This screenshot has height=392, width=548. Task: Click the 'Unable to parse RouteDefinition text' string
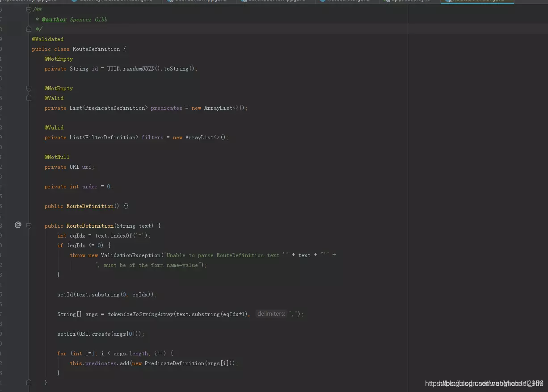tap(225, 255)
